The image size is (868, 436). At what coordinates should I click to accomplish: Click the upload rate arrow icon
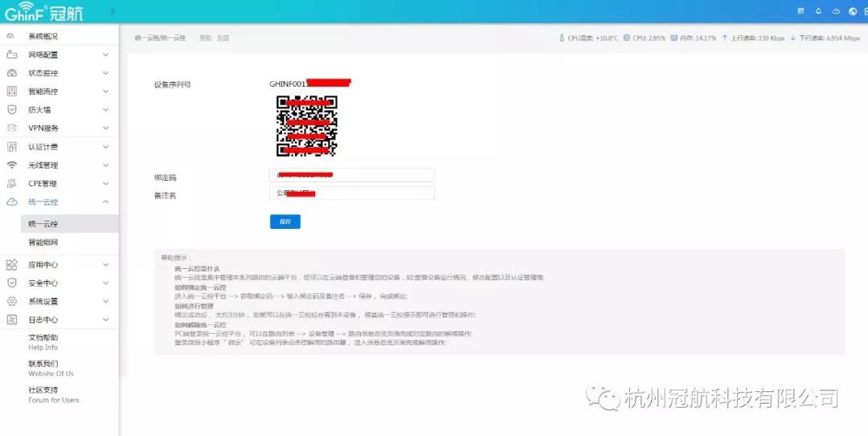click(725, 39)
